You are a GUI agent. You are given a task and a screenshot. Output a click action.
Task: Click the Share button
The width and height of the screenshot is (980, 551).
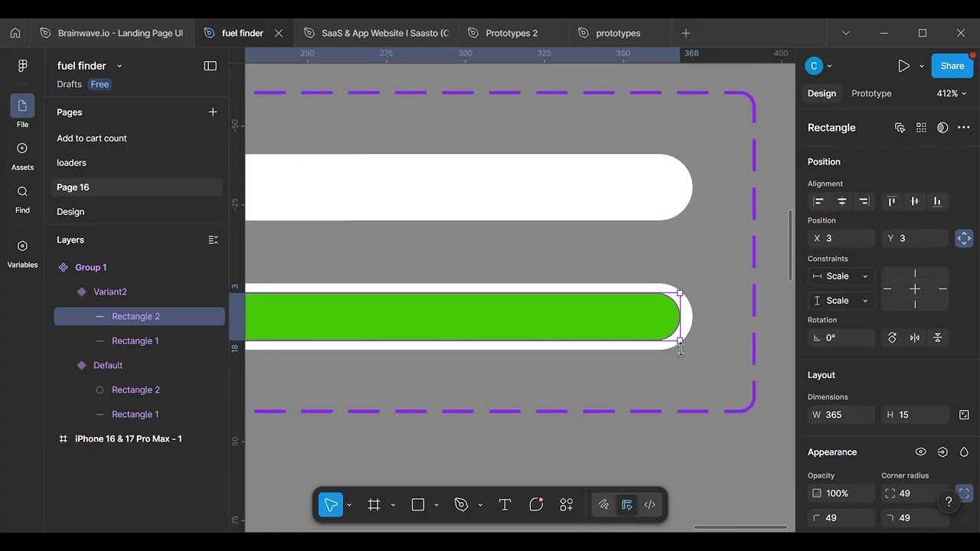952,66
